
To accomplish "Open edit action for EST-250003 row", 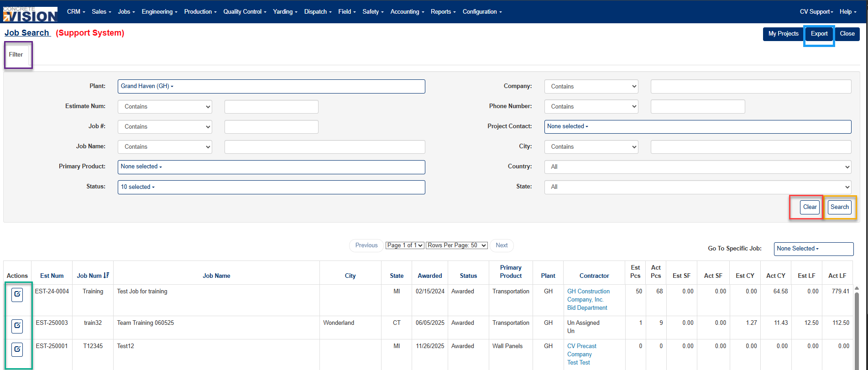I will coord(17,326).
